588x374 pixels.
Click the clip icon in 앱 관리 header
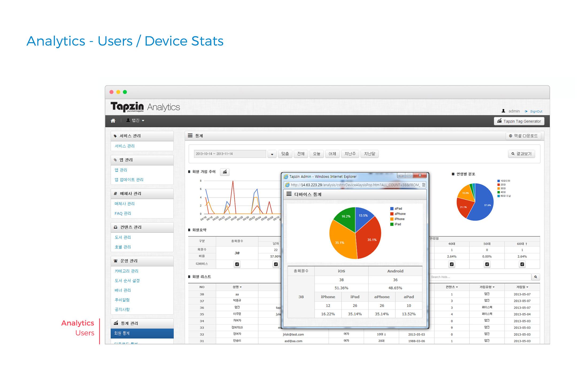115,160
